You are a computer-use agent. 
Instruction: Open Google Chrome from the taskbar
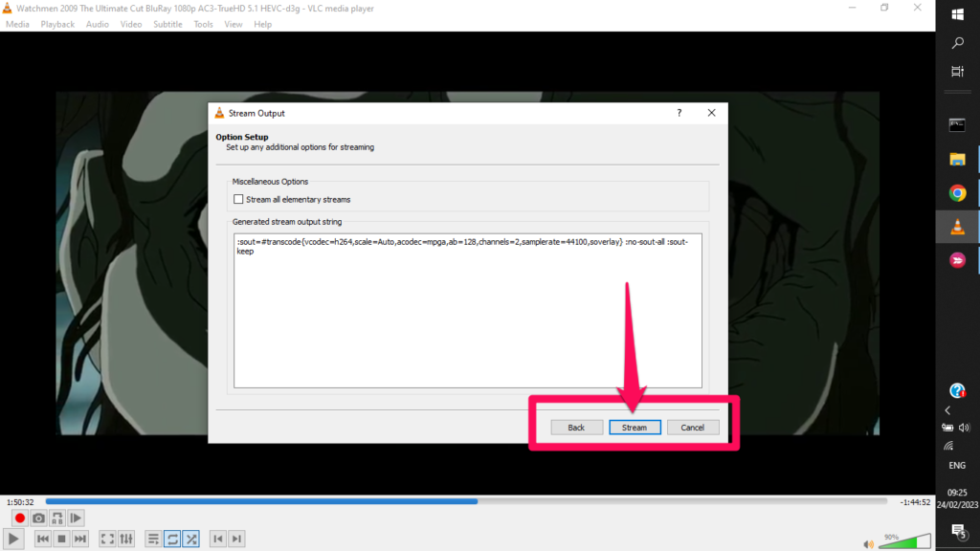click(957, 193)
